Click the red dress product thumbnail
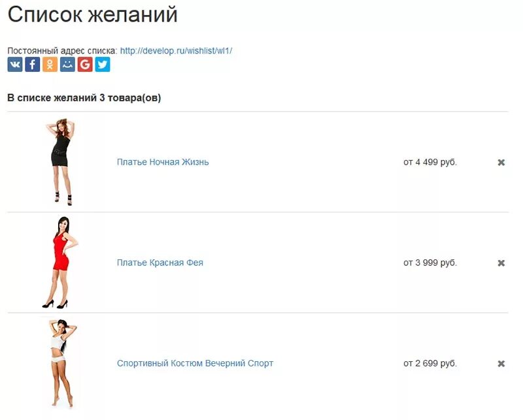This screenshot has width=523, height=420. (x=60, y=263)
